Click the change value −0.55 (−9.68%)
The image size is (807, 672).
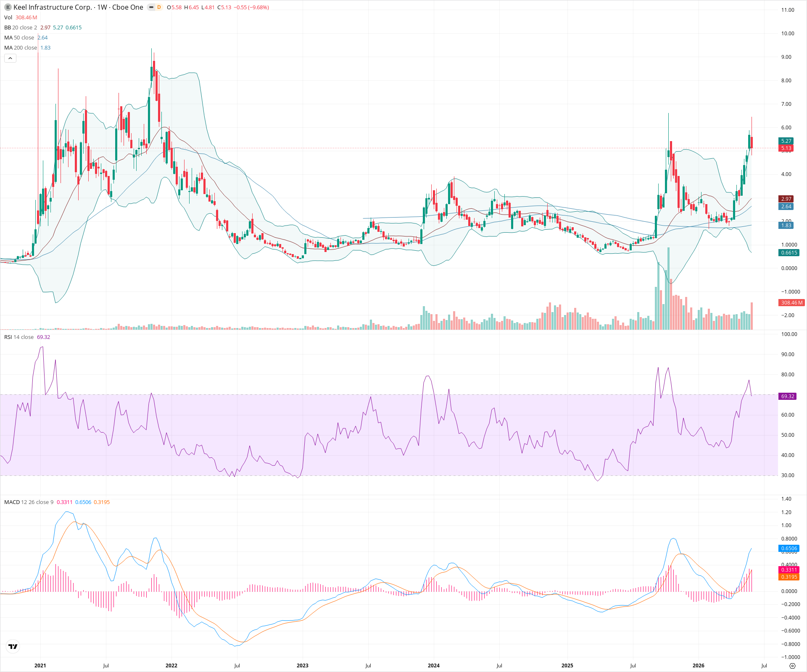point(251,7)
